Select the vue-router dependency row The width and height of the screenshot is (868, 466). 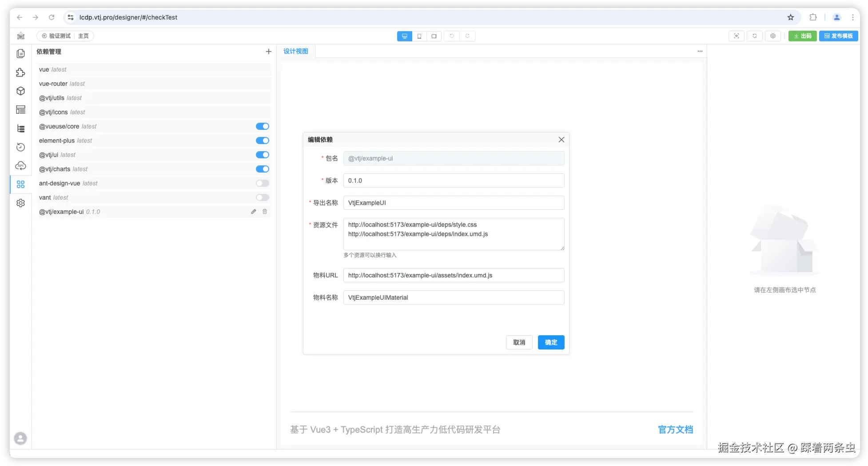click(154, 84)
